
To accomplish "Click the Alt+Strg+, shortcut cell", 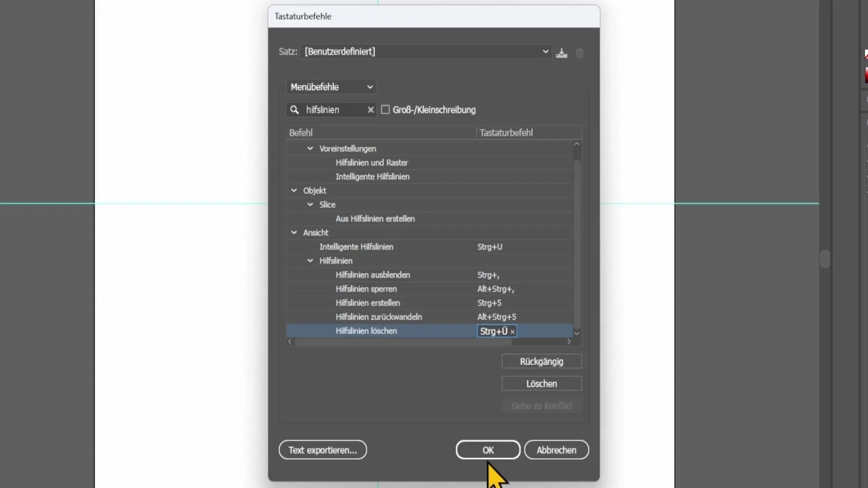I will coord(495,289).
